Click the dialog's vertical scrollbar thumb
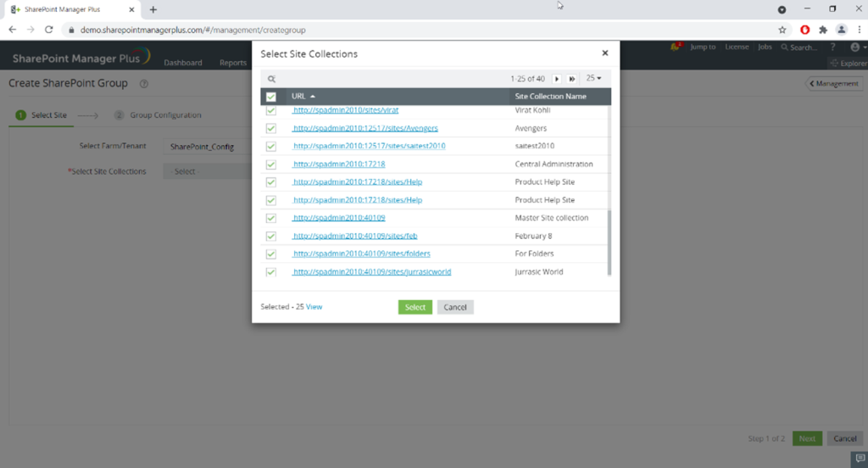Screen dimensions: 868x468 point(609,242)
